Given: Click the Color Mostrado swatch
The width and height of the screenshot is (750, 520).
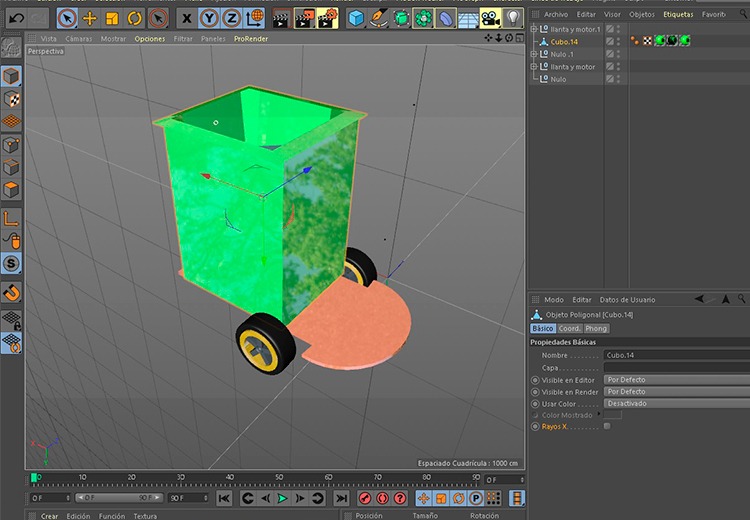Looking at the screenshot, I should (613, 415).
